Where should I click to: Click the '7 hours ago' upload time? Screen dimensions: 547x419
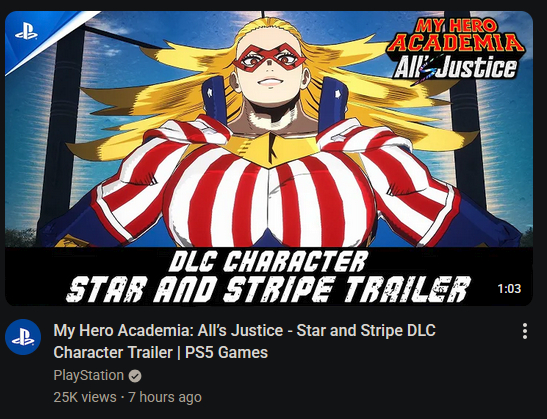(165, 397)
